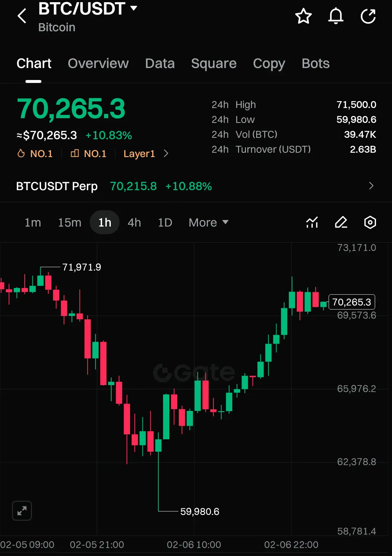Select the 15m timeframe
The image size is (392, 556).
[x=70, y=222]
